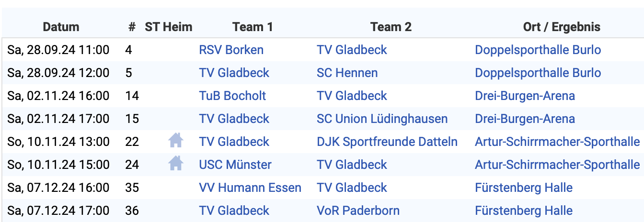Viewport: 644px width, 222px height.
Task: Open VV Humann Essen team link
Action: (x=250, y=188)
